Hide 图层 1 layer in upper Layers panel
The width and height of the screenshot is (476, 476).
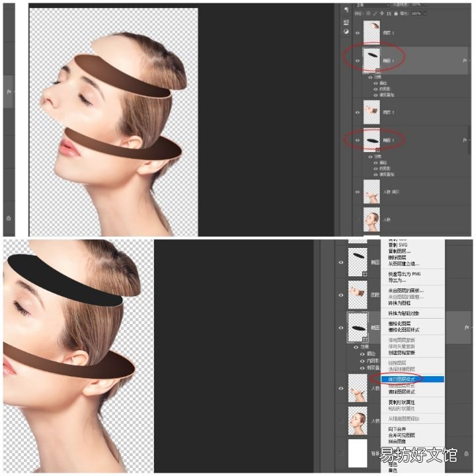click(358, 33)
